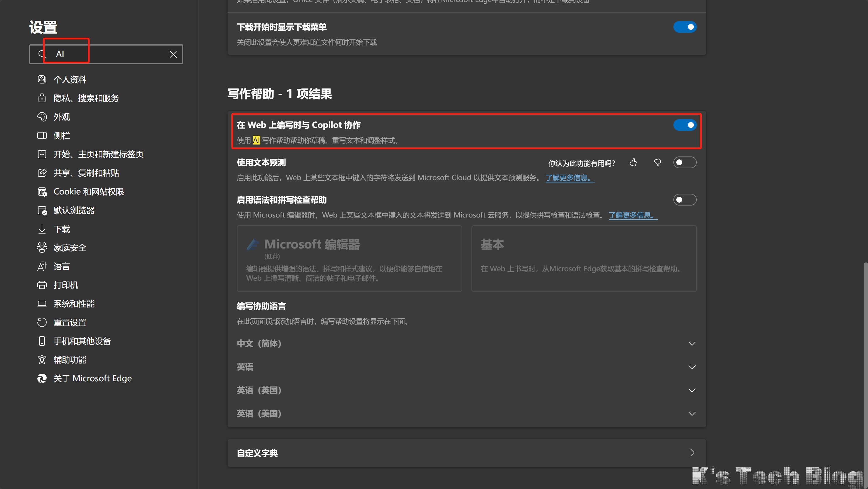This screenshot has height=489, width=868.
Task: Expand the 英语（美国） language section
Action: [691, 414]
